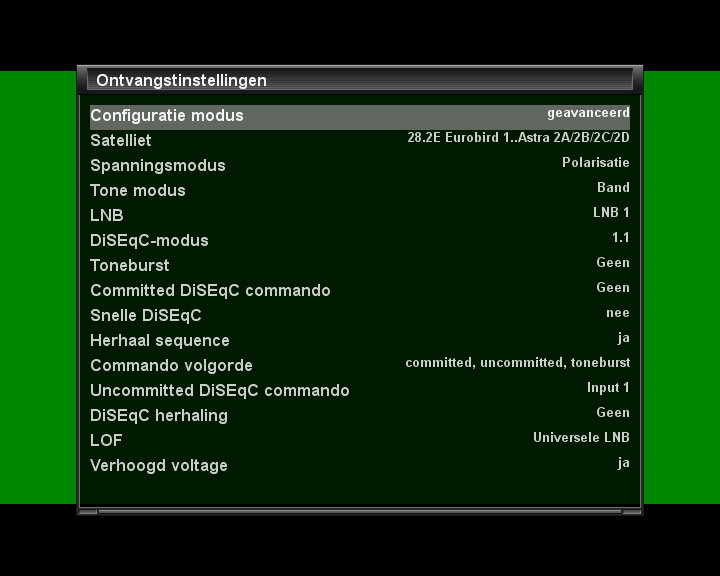Select Uncommitted DiSEqC commando label
Screen dimensions: 720x576
[220, 390]
